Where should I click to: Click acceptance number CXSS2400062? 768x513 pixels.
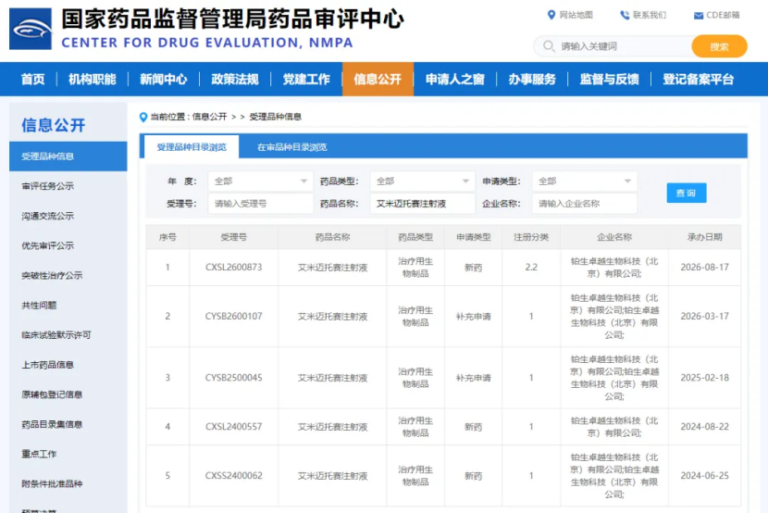[x=234, y=476]
